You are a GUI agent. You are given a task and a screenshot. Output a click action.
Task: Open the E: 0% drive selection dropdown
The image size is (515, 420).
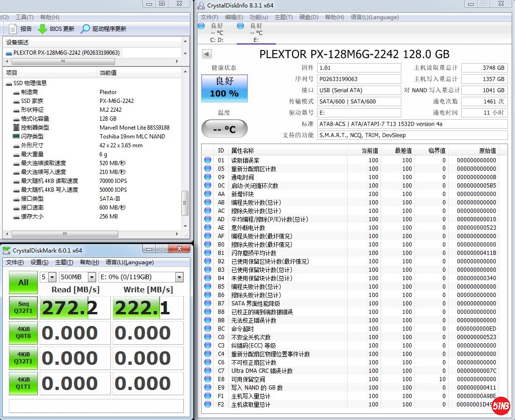click(179, 277)
